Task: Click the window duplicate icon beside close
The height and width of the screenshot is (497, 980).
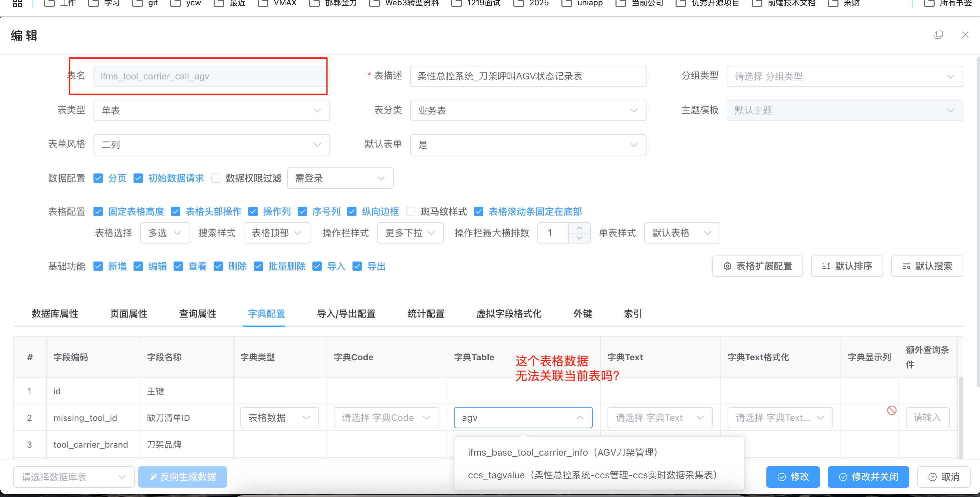Action: (938, 35)
